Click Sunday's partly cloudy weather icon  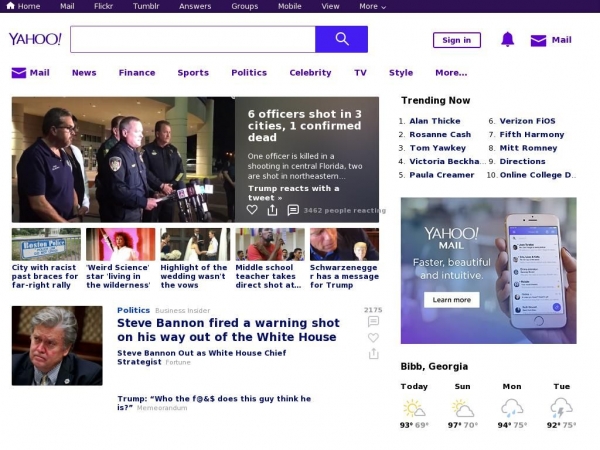point(463,408)
